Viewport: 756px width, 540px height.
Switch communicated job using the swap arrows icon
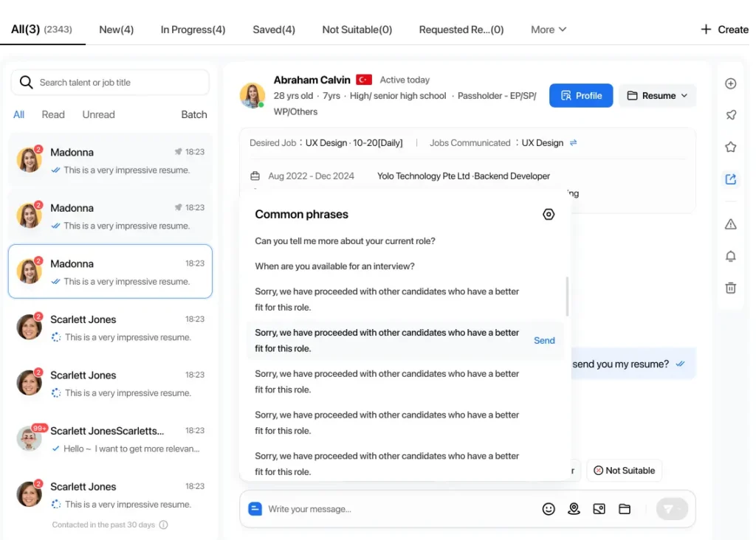pos(573,142)
